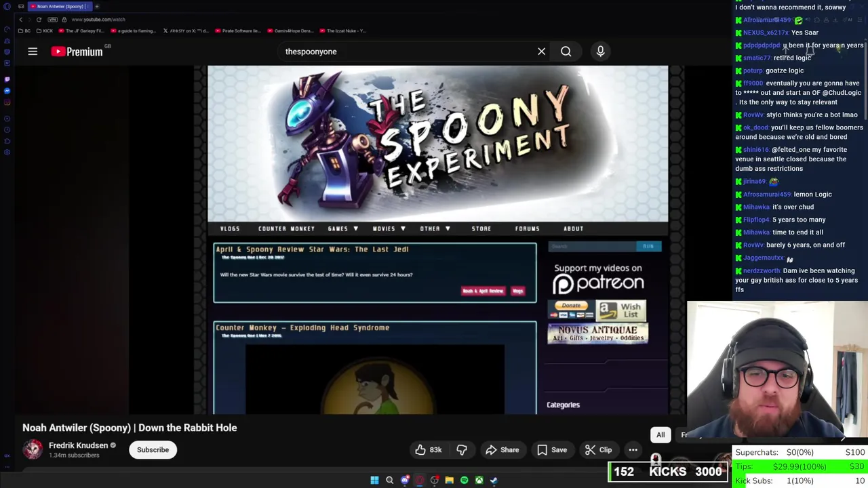The width and height of the screenshot is (868, 488).
Task: Open Xbox app from the taskbar
Action: point(479,481)
